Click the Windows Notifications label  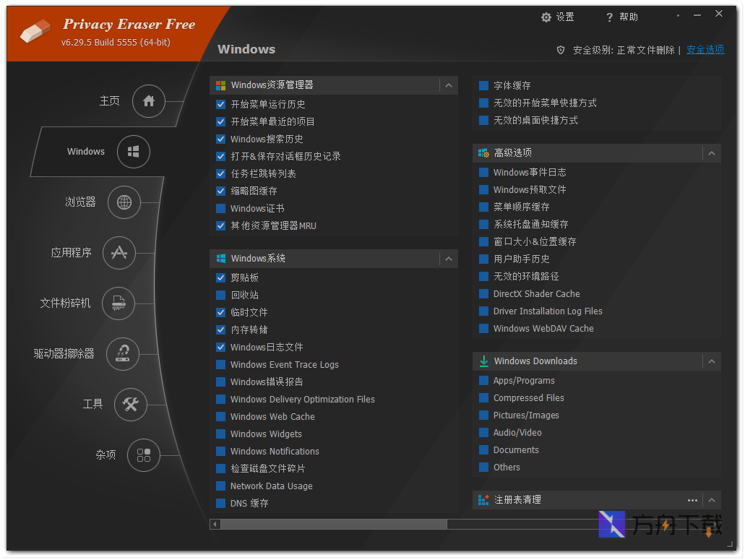tap(275, 452)
